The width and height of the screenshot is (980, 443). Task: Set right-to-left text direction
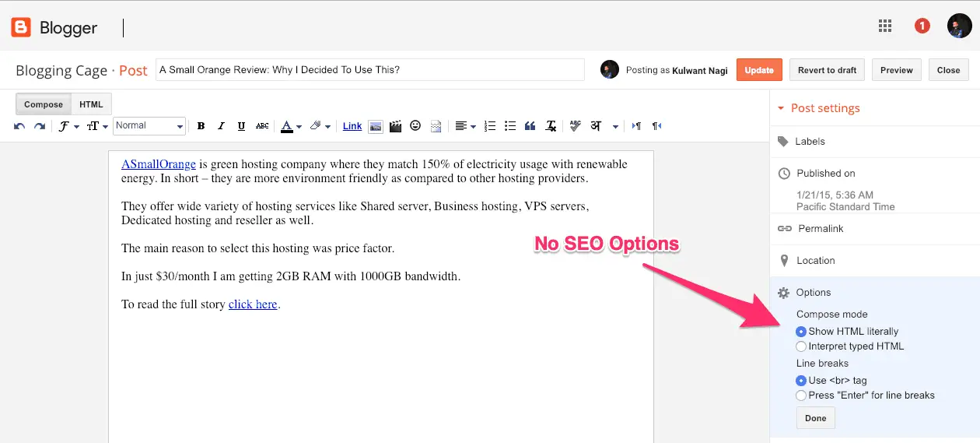(657, 126)
